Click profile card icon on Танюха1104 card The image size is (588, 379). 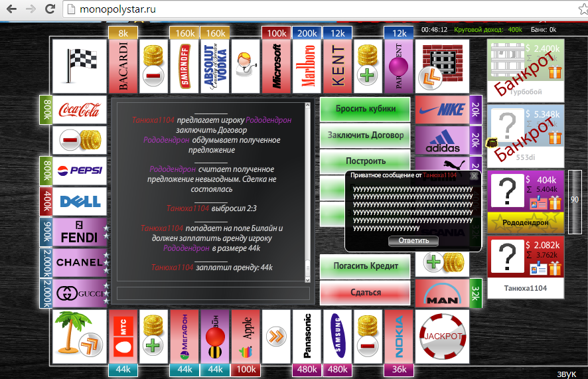pyautogui.click(x=538, y=269)
